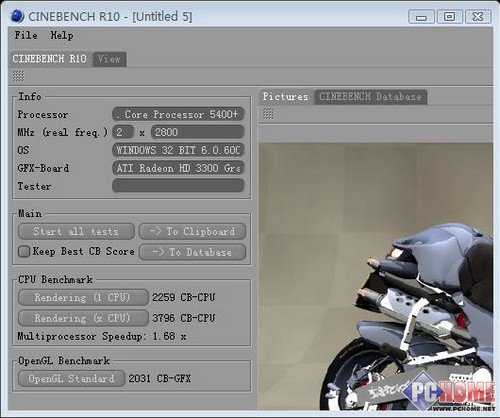The width and height of the screenshot is (500, 418).
Task: Switch to the View tab
Action: [x=109, y=59]
